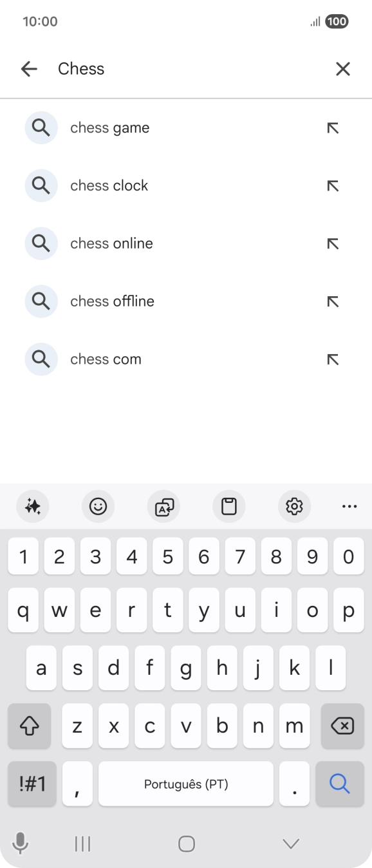Toggle Shift key on the keyboard
Image resolution: width=372 pixels, height=868 pixels.
tap(29, 726)
